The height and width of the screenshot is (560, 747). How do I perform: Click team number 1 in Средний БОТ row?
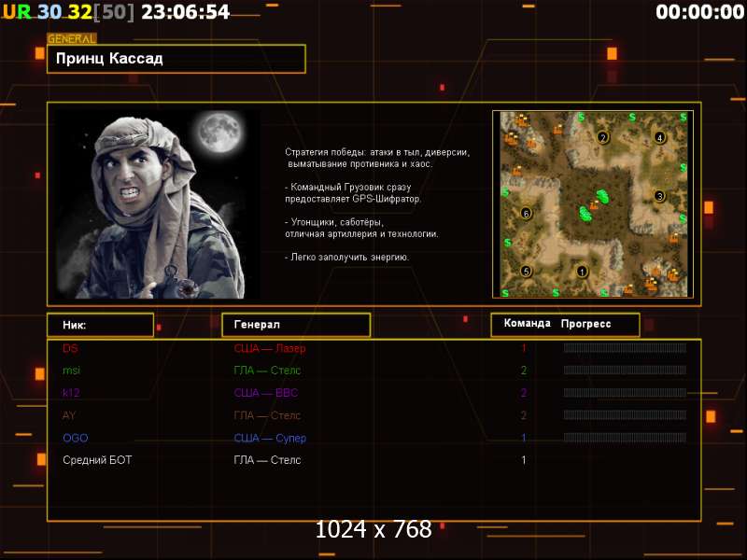524,460
